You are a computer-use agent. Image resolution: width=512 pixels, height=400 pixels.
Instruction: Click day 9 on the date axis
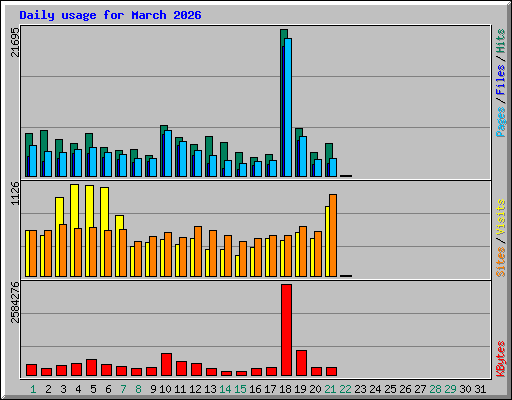(153, 389)
